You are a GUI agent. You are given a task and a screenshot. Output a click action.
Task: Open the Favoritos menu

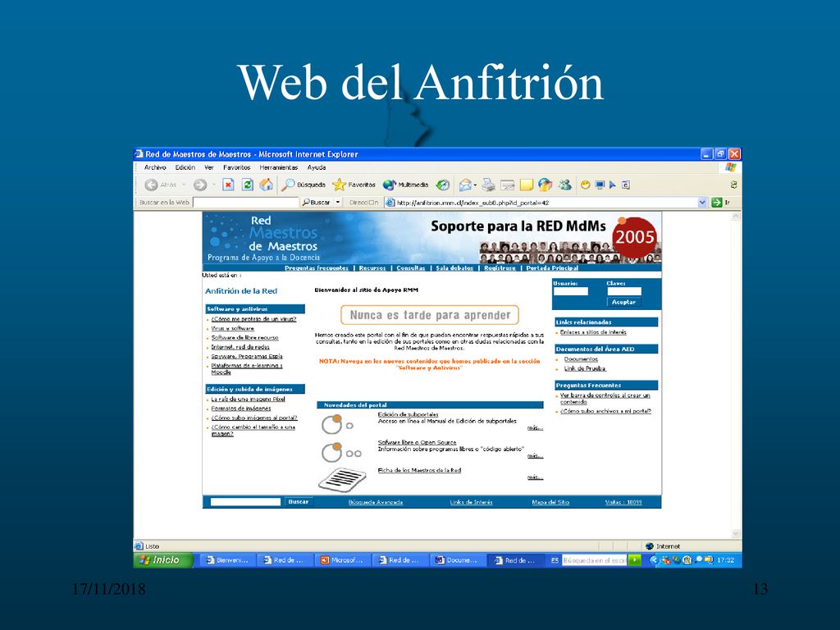click(x=237, y=167)
